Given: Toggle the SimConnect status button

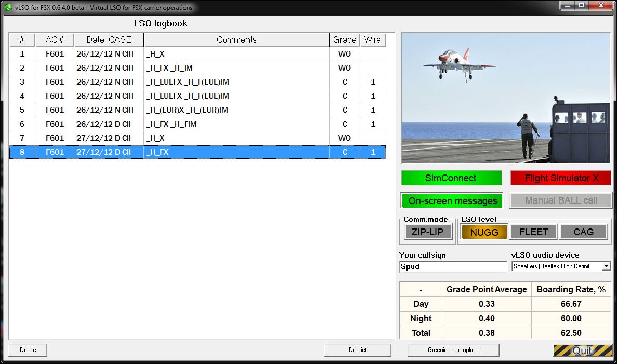Looking at the screenshot, I should click(x=451, y=178).
